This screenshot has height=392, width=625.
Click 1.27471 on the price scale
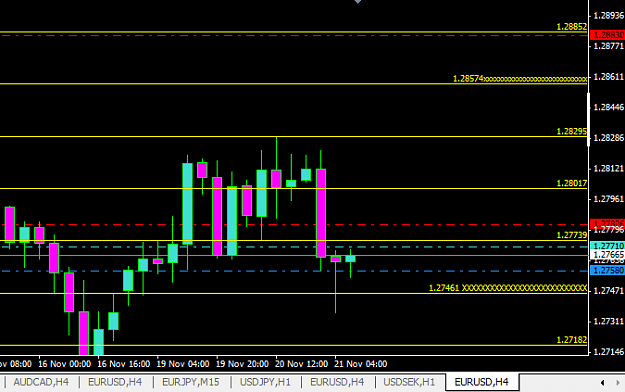[608, 291]
